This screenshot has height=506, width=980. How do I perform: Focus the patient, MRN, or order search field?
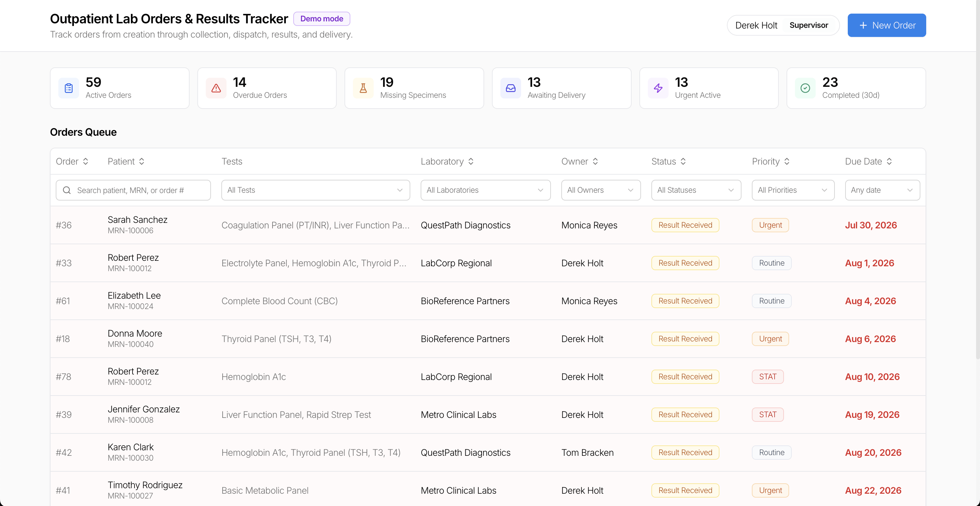[x=133, y=190]
